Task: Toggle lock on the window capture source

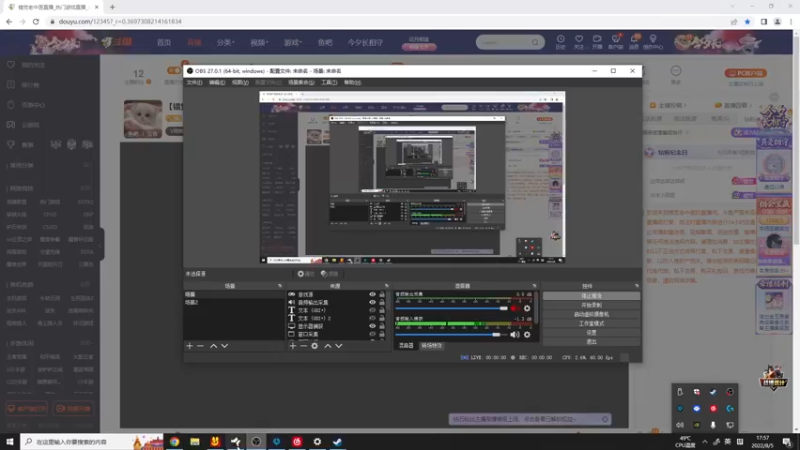Action: pyautogui.click(x=382, y=334)
